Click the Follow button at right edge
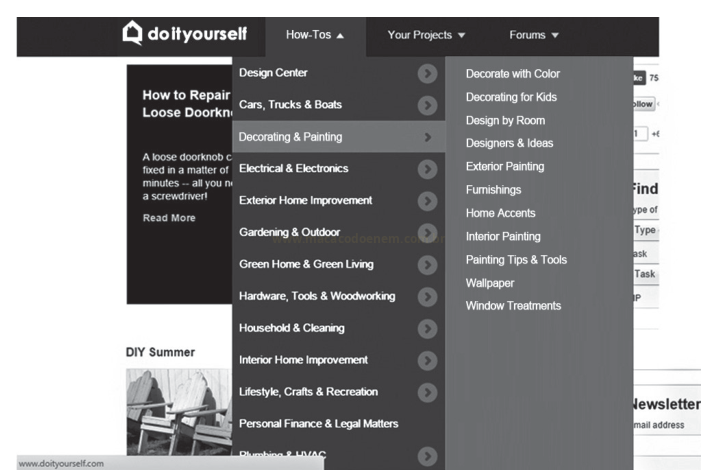 (x=644, y=104)
